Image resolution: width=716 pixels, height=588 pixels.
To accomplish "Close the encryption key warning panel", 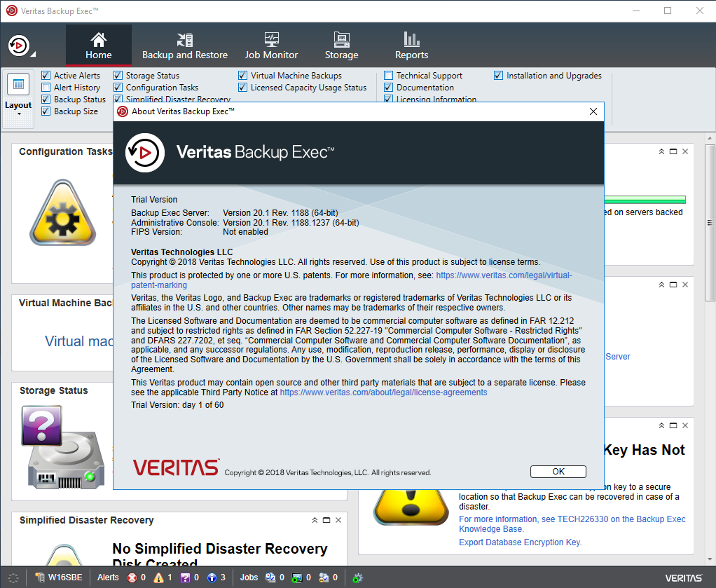I will coord(685,425).
